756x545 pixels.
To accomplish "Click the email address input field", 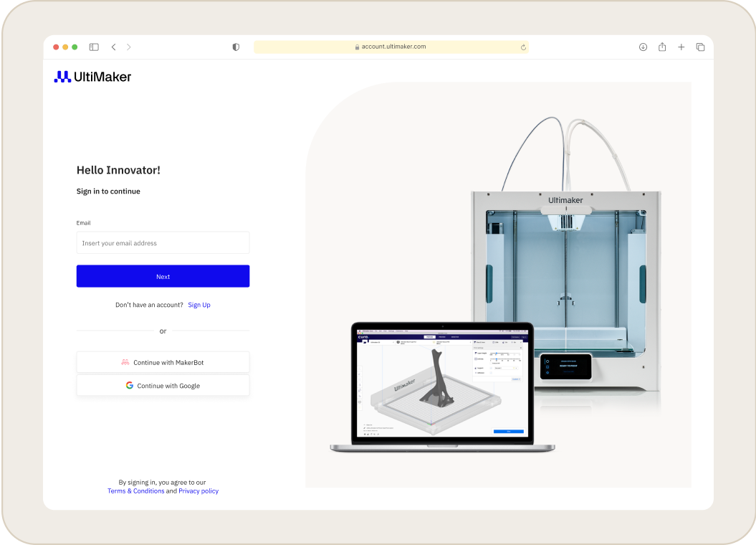I will coord(163,242).
